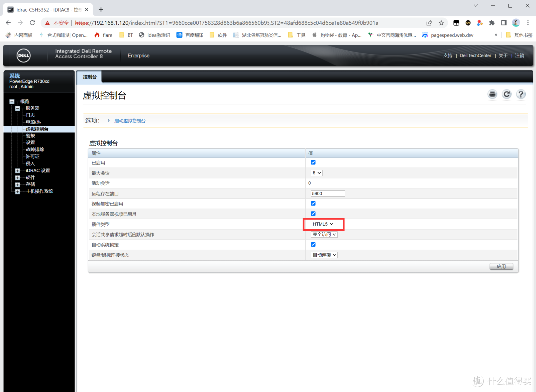Click the 应用 button
536x392 pixels.
point(501,266)
